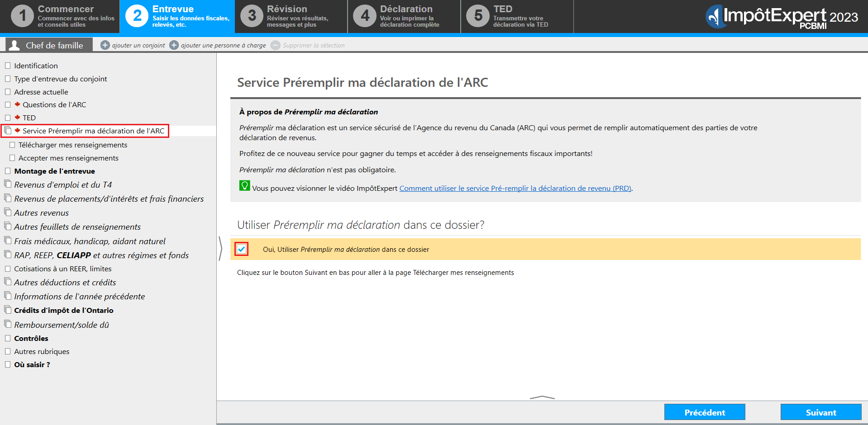Tick the TED checkbox in sidebar
Image resolution: width=868 pixels, height=425 pixels.
click(x=8, y=118)
